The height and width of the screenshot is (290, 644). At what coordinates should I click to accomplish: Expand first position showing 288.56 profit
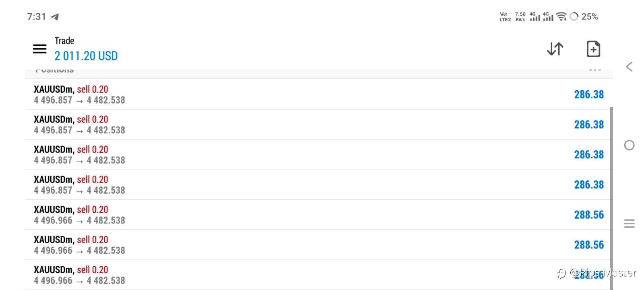[589, 215]
